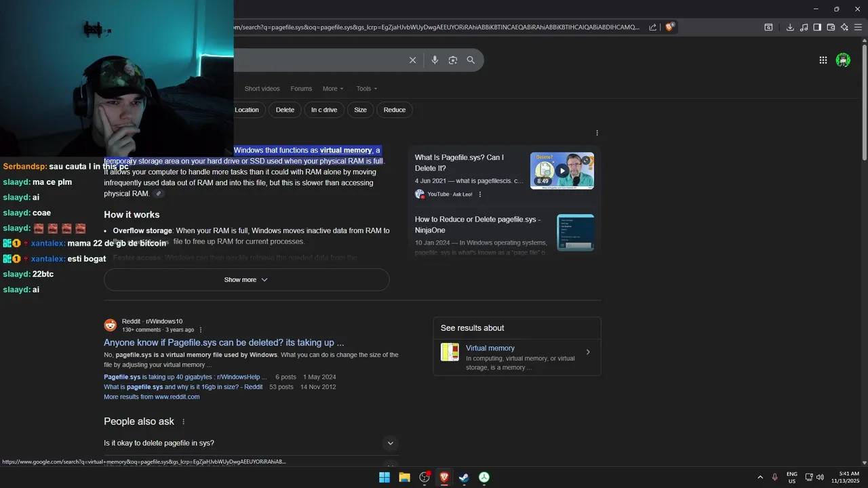
Task: Open 'What is pagefile.sys and why is it 16gb' link
Action: click(183, 388)
